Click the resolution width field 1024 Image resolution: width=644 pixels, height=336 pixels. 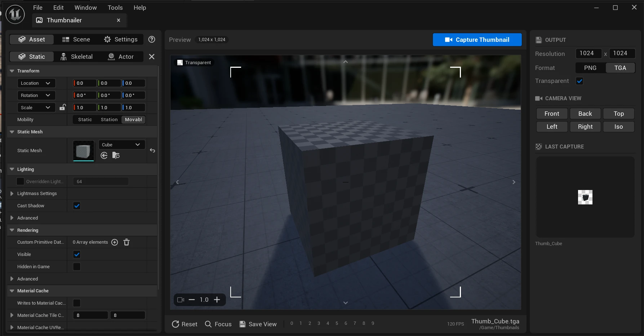589,53
